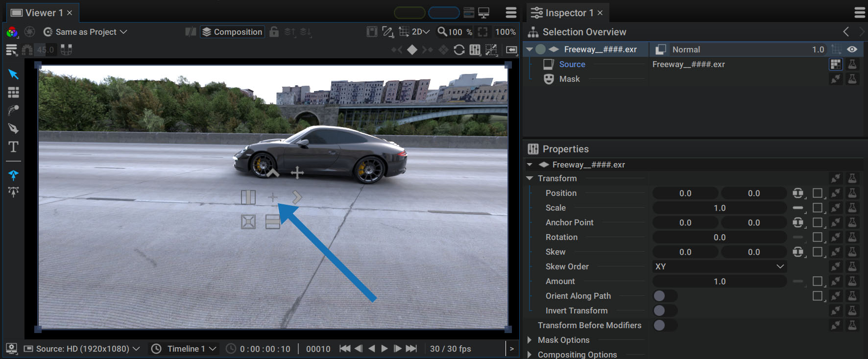
Task: Click the region of interest icon
Action: 388,32
